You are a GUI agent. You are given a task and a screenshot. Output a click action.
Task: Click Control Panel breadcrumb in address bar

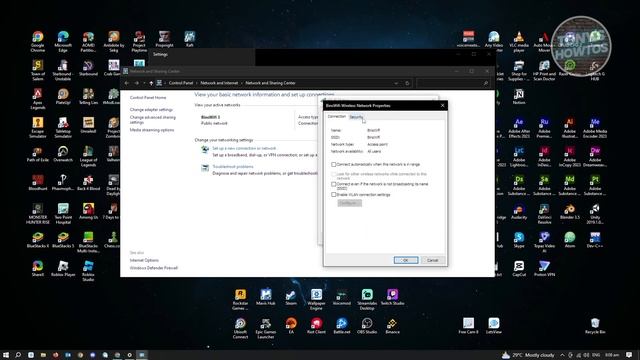[181, 83]
